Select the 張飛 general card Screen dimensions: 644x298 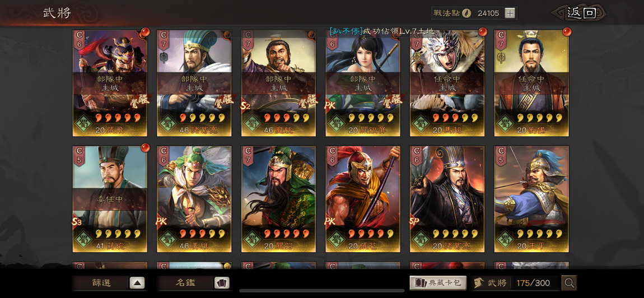click(x=110, y=83)
